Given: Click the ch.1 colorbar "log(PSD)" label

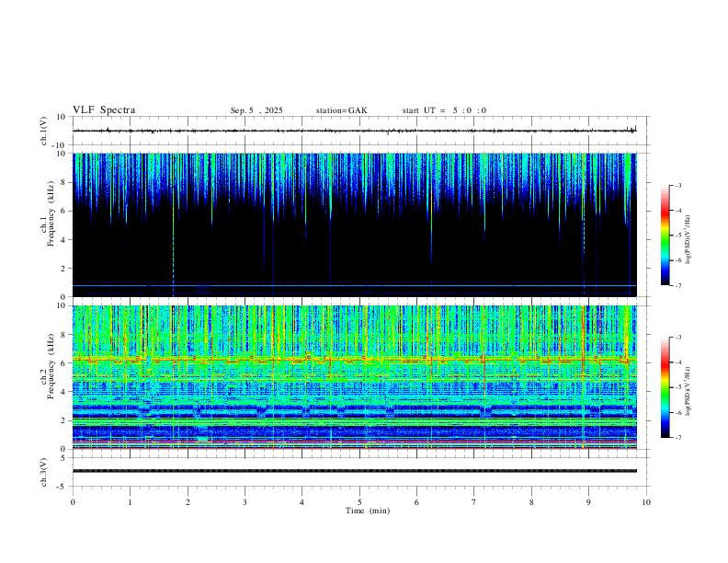Looking at the screenshot, I should click(x=688, y=240).
